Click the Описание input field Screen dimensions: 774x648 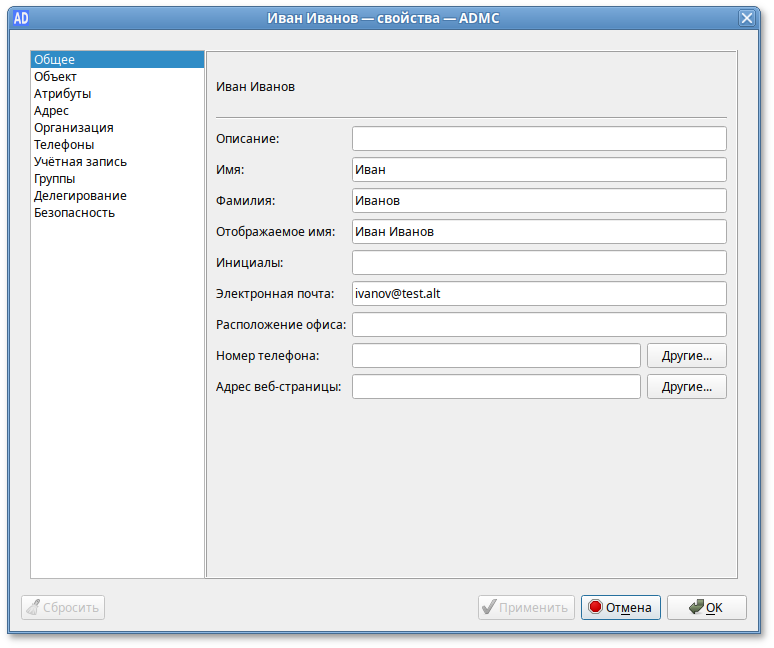539,138
